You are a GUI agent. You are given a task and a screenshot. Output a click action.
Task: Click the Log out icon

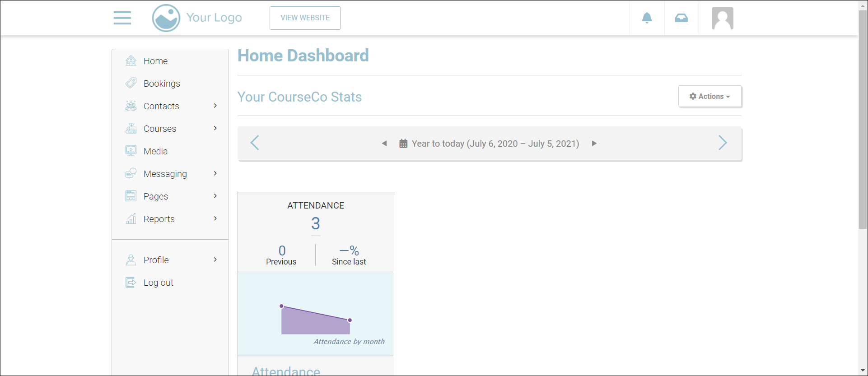click(x=131, y=283)
